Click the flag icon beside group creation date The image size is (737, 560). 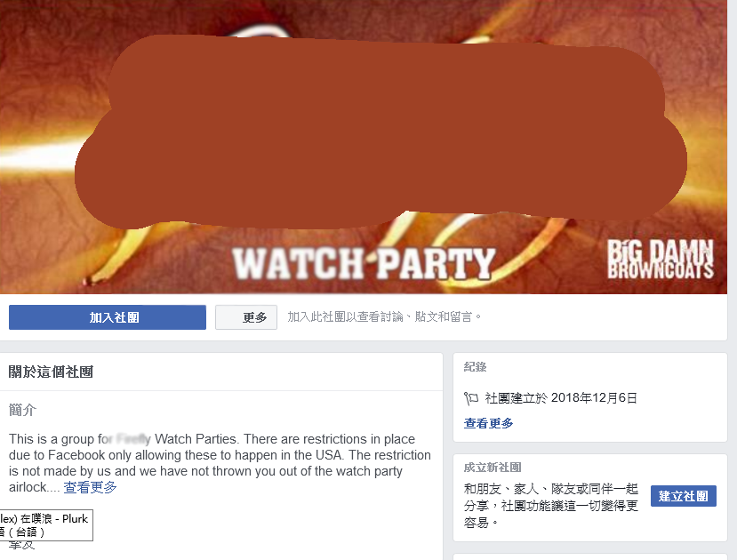tap(471, 399)
